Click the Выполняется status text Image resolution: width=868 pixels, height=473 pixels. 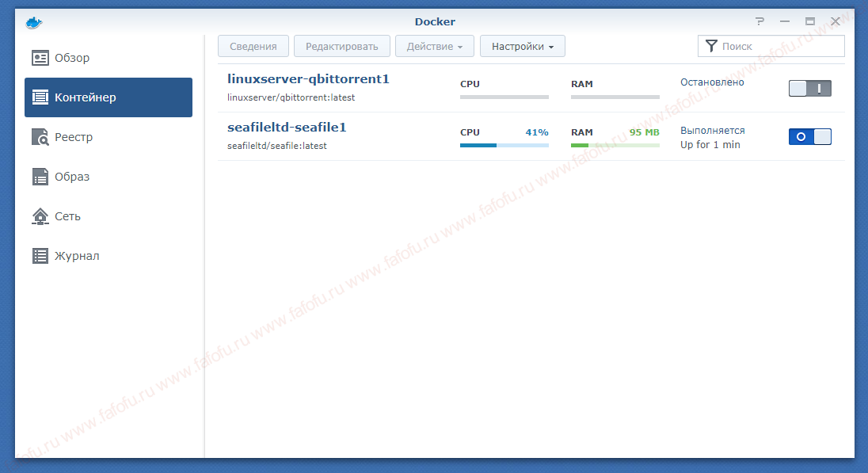coord(713,131)
